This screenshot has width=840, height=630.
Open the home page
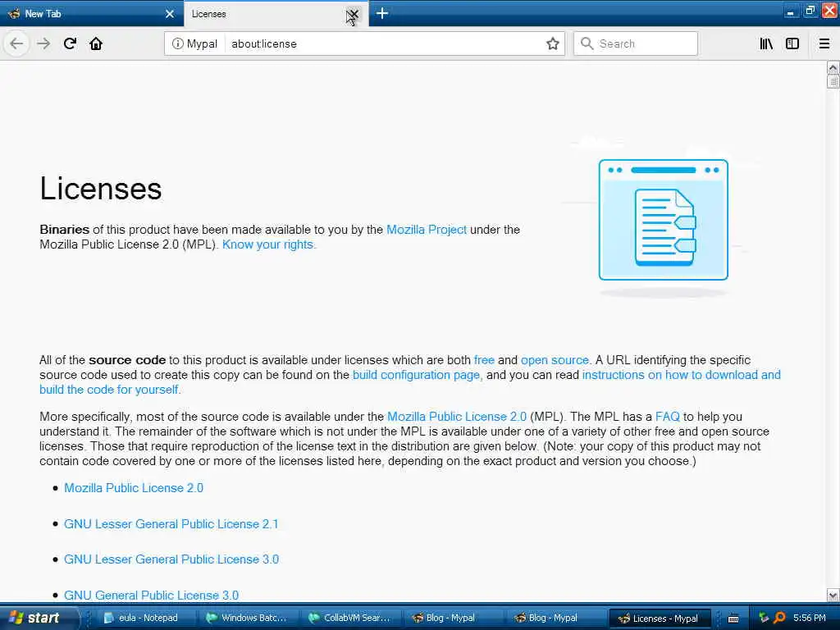click(96, 43)
